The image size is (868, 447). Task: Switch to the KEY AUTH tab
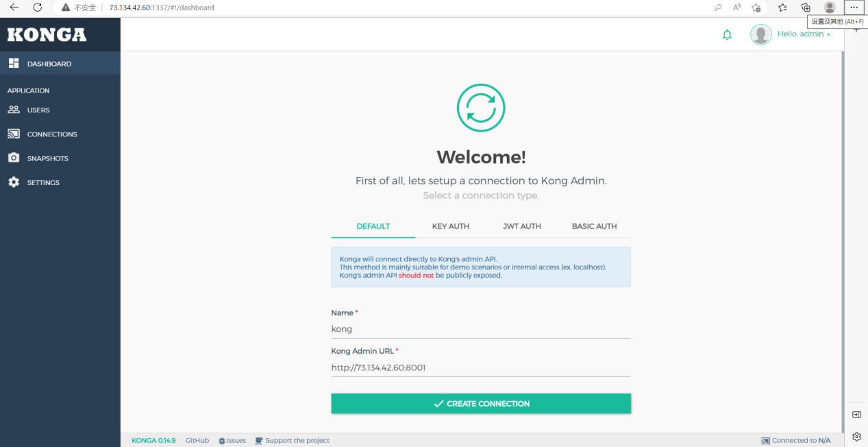click(x=451, y=226)
